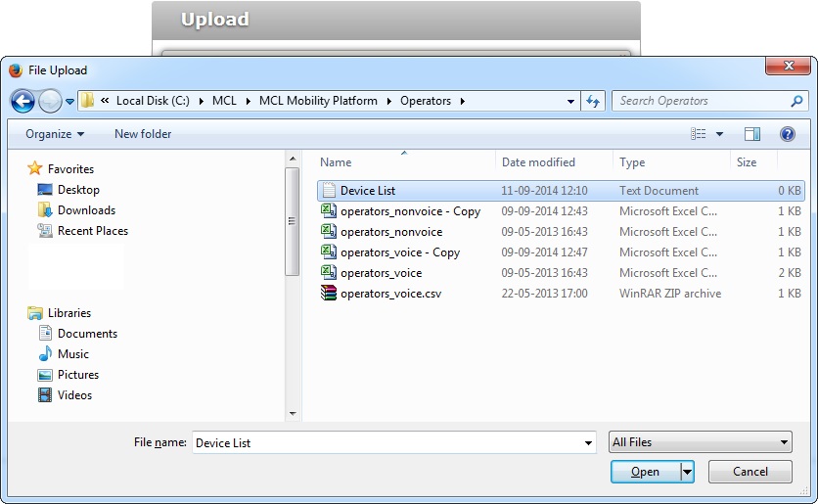Open more view options dropdown arrow
This screenshot has width=818, height=504.
[719, 134]
